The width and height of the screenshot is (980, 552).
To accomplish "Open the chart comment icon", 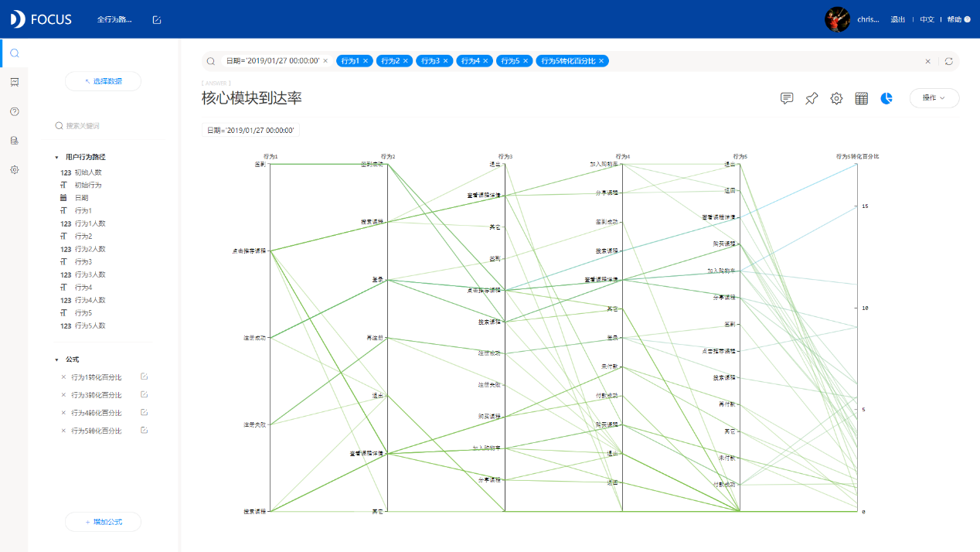I will 787,98.
